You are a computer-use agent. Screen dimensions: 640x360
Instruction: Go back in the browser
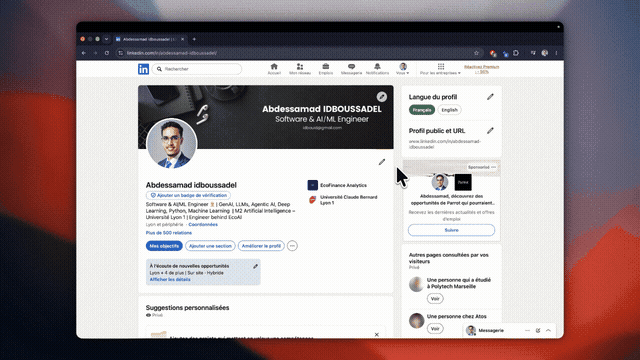tap(84, 53)
